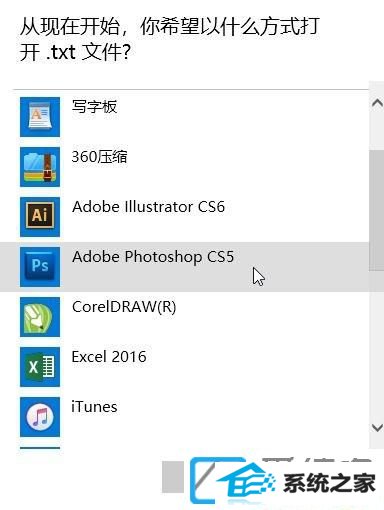
Task: Click the scrollbar track below the thumb
Action: pyautogui.click(x=377, y=345)
